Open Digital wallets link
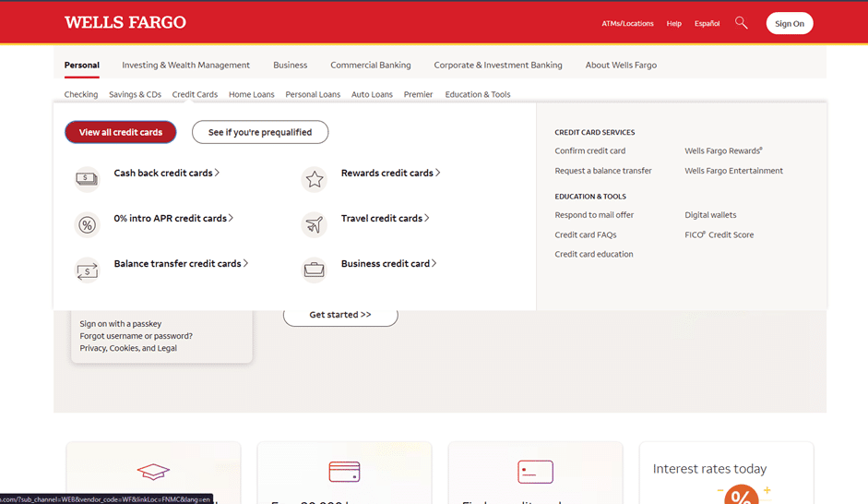868x504 pixels. (711, 215)
